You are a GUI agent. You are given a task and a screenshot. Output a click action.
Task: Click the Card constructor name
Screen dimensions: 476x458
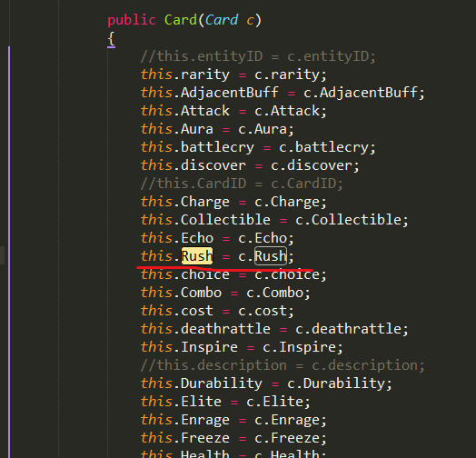tap(181, 20)
